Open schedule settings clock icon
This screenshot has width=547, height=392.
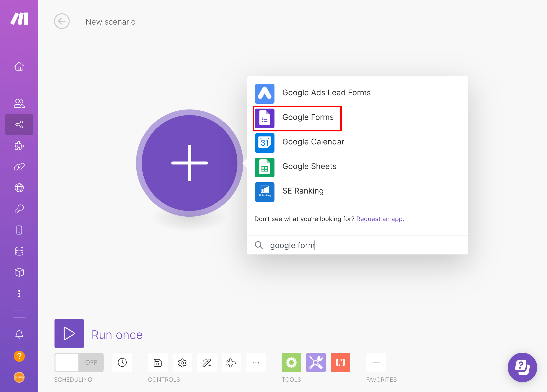(122, 363)
